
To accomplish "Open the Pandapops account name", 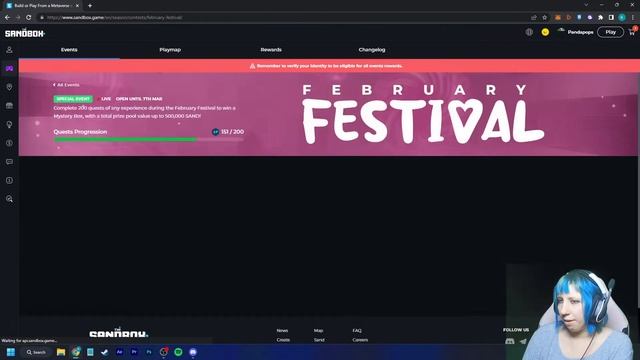I will [x=580, y=32].
